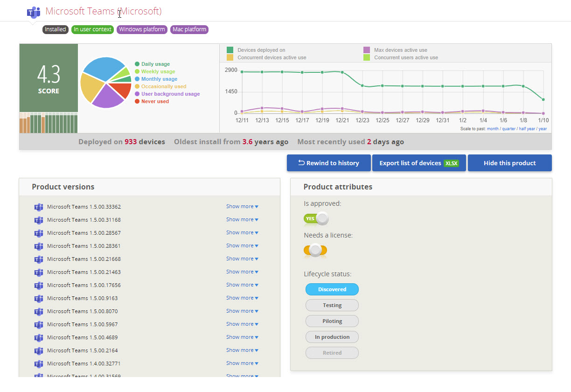This screenshot has width=571, height=392.
Task: Select Discovered lifecycle status
Action: [332, 289]
